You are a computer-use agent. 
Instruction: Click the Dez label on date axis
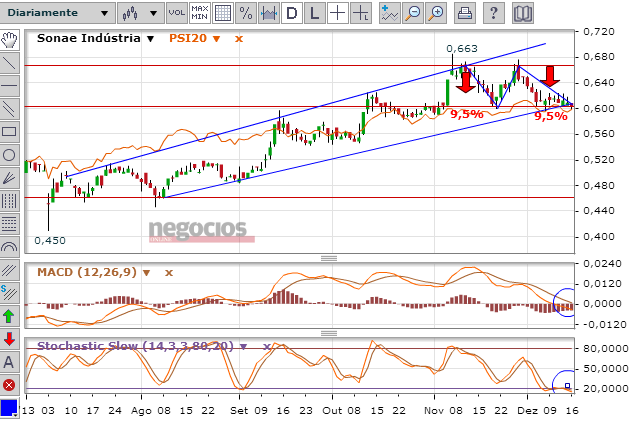527,411
